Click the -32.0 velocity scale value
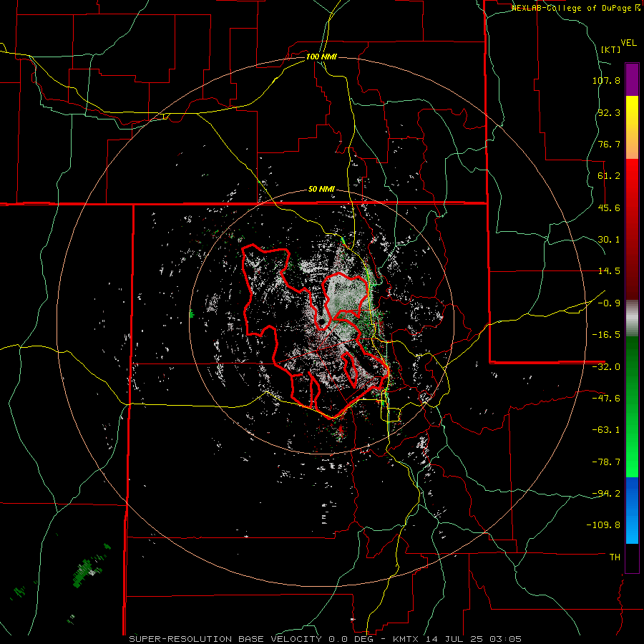This screenshot has width=644, height=644. (606, 367)
